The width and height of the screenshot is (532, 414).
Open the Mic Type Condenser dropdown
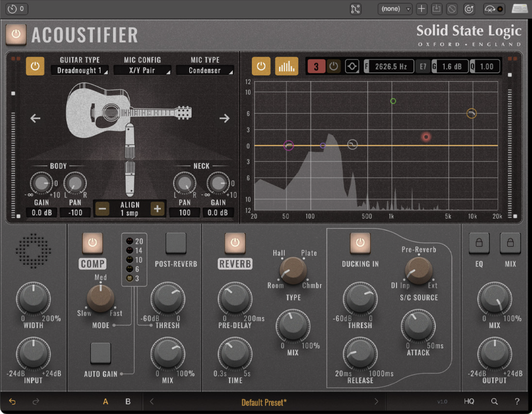pos(205,70)
